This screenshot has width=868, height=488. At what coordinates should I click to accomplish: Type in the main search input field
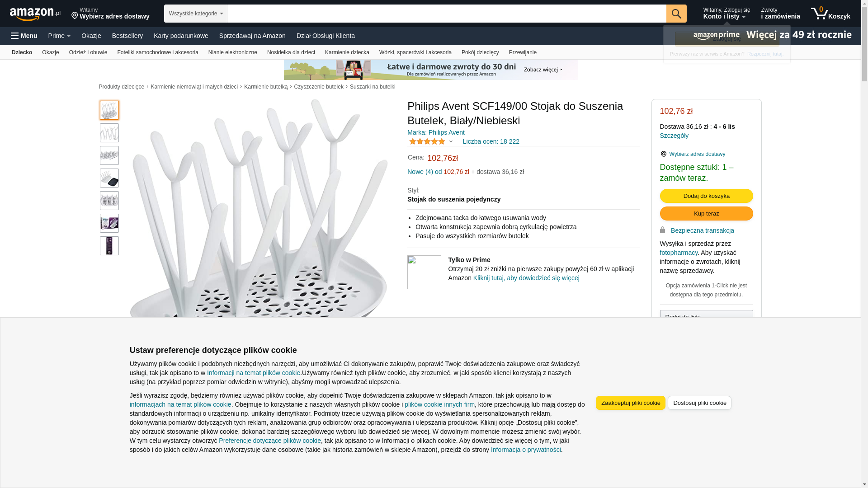pyautogui.click(x=446, y=14)
